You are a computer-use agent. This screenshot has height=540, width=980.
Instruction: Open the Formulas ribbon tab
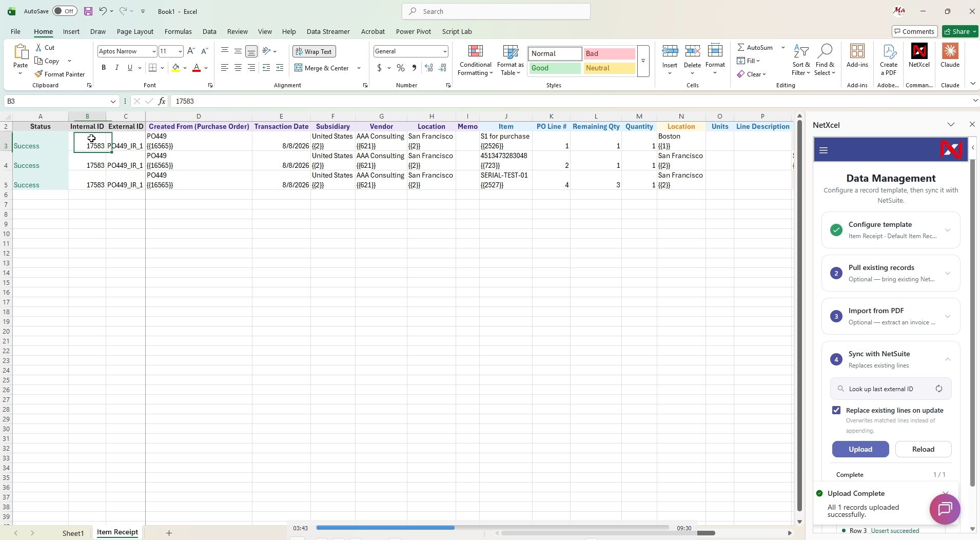click(178, 31)
